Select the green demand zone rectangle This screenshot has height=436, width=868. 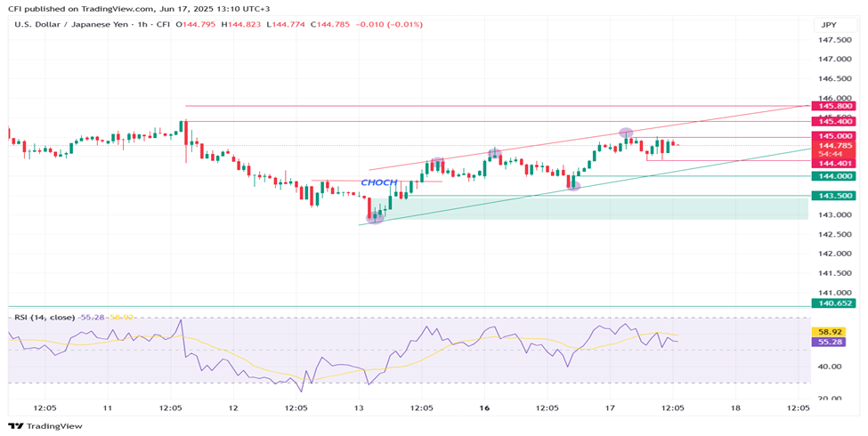[589, 207]
